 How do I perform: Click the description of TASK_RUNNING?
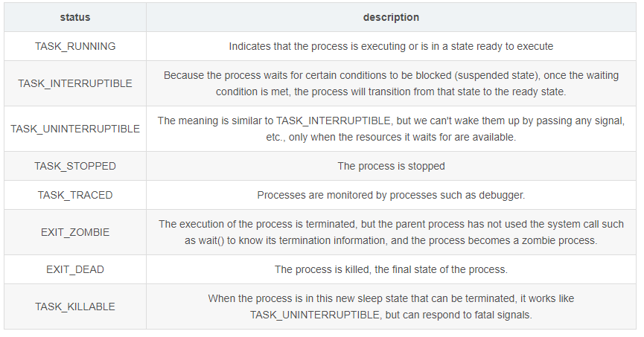391,46
